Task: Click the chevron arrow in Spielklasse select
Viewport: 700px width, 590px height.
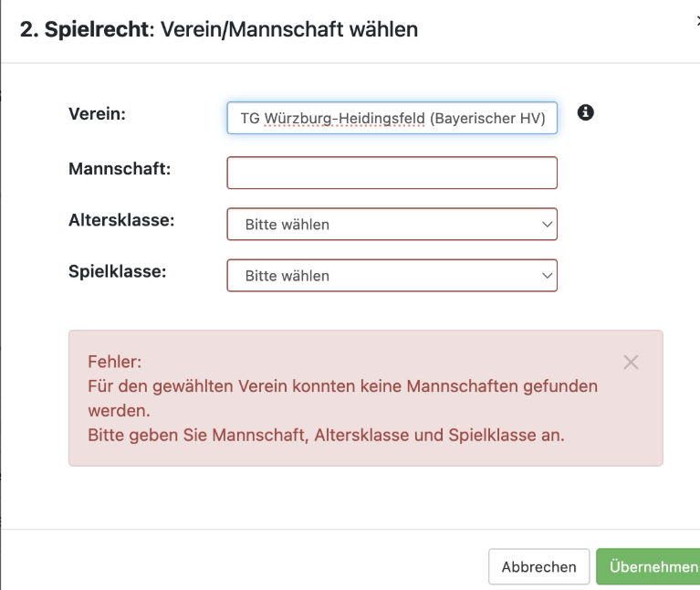Action: (547, 275)
